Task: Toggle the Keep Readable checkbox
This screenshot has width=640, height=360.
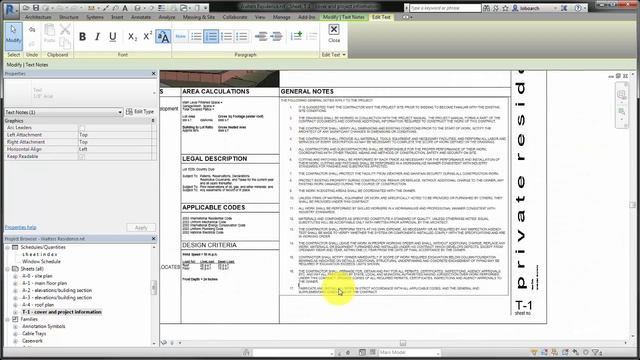Action: tap(82, 157)
